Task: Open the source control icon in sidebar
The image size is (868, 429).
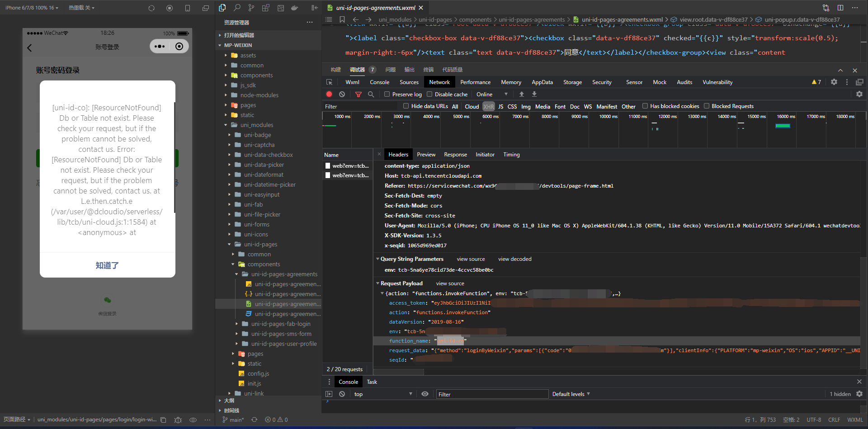Action: [251, 8]
